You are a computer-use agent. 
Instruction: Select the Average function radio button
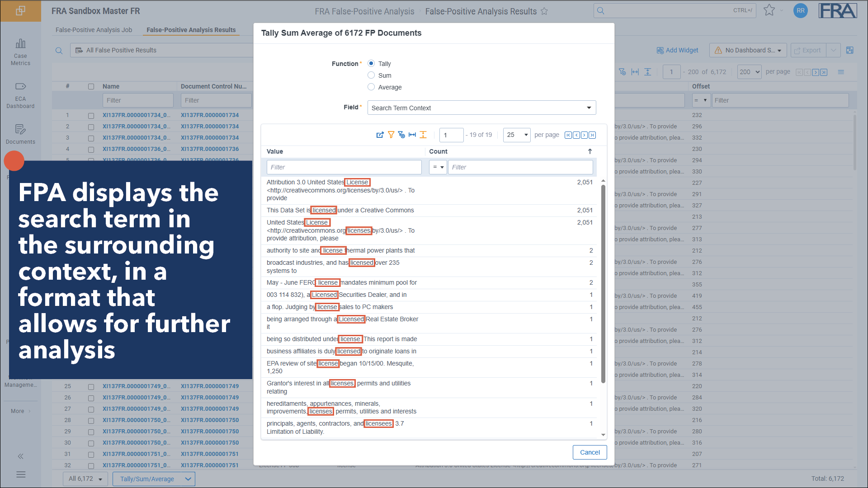coord(371,87)
